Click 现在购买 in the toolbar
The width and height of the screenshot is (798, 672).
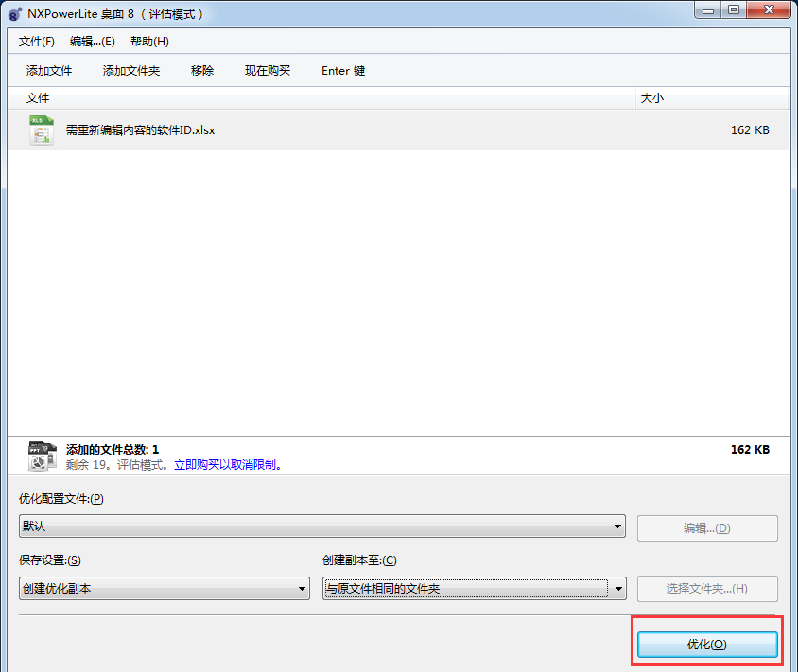(x=268, y=71)
